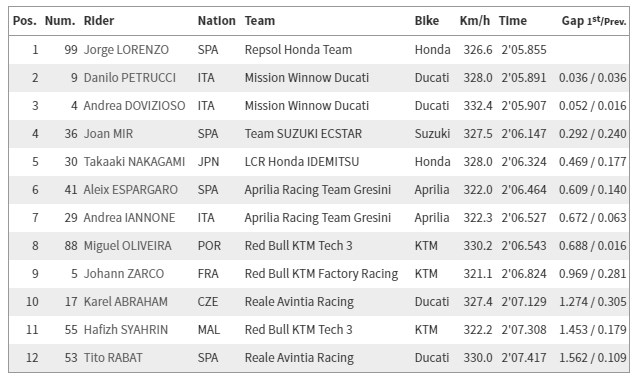The height and width of the screenshot is (378, 635).
Task: Select Andrea DOVIZIOSO in results
Action: coord(134,106)
